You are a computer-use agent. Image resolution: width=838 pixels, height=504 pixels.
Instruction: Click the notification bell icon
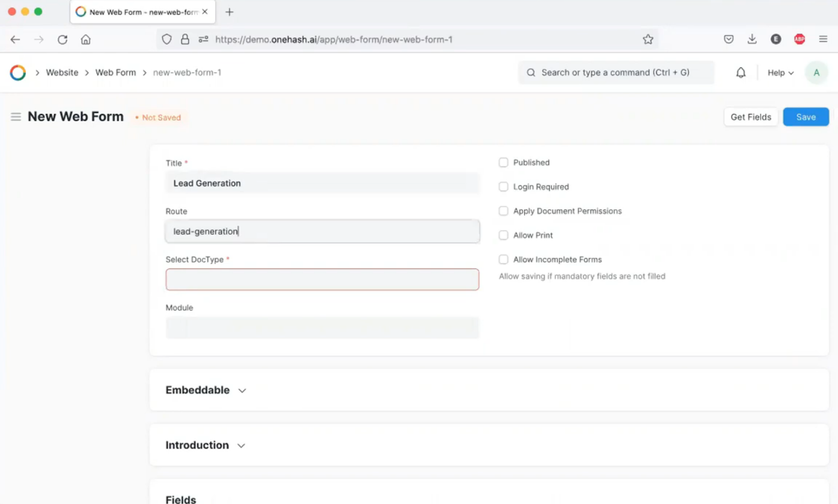(740, 72)
